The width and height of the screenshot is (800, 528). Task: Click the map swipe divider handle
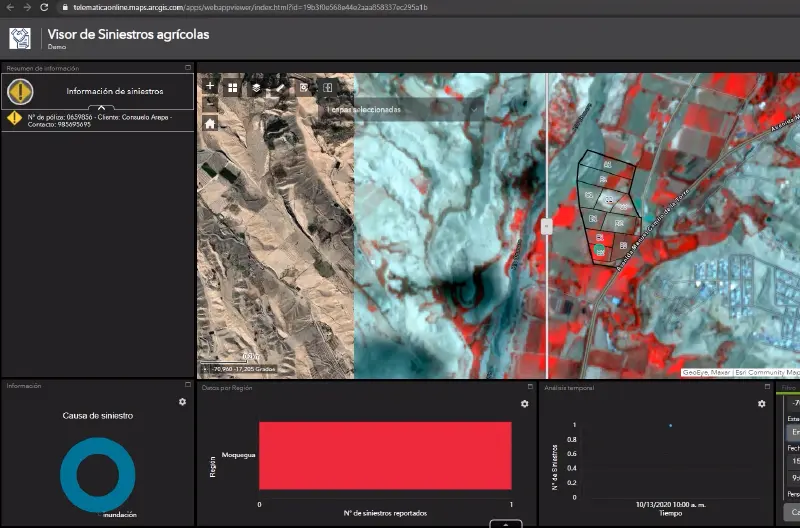pos(547,226)
